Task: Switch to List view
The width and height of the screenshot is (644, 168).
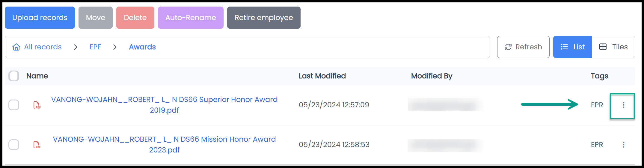Action: click(572, 47)
